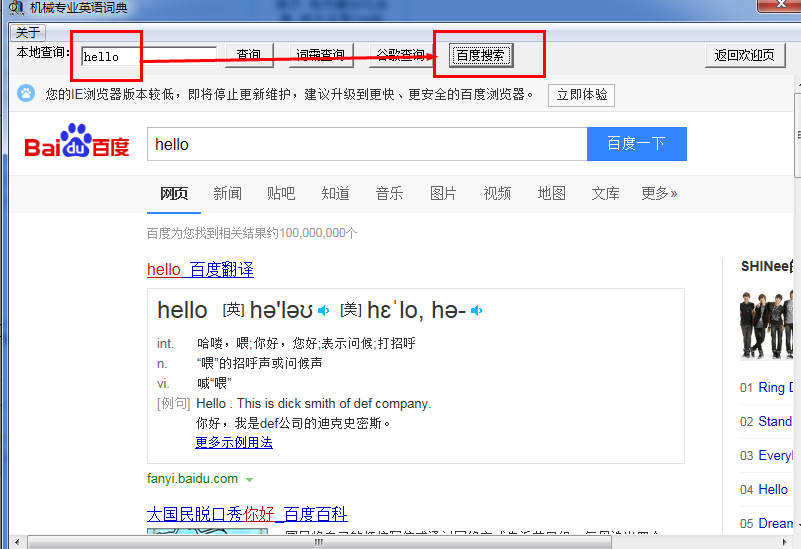Click the result count text 百度为您找到相关结果约100,000,000个
The width and height of the screenshot is (801, 549).
[252, 233]
